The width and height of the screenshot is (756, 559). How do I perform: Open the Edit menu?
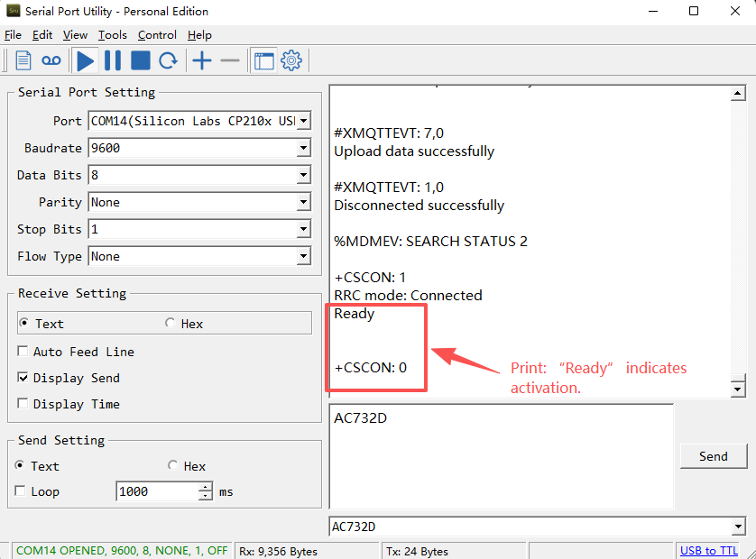[x=41, y=35]
